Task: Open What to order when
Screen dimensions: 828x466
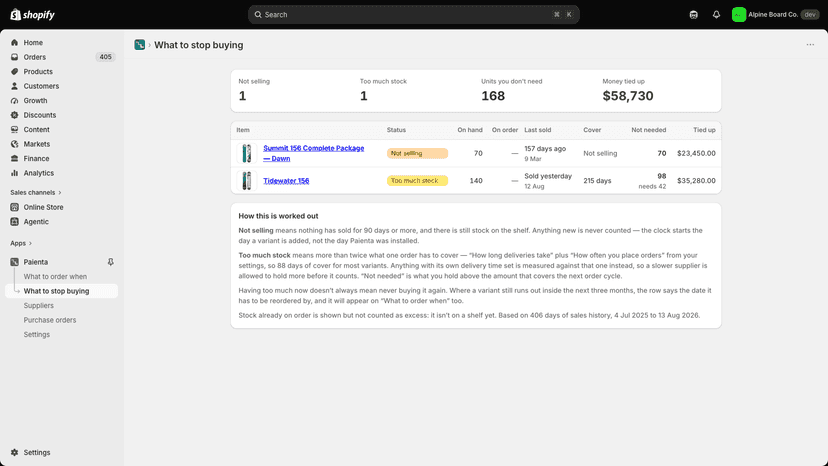Action: click(55, 276)
